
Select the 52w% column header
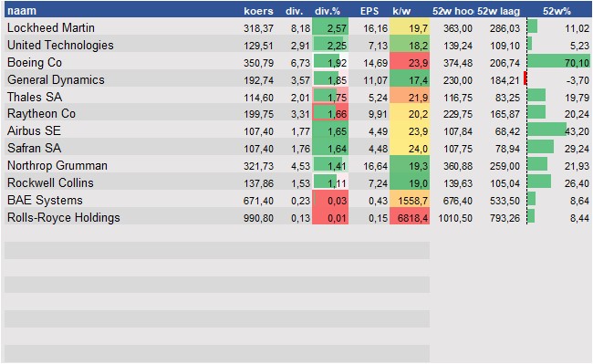(x=557, y=11)
